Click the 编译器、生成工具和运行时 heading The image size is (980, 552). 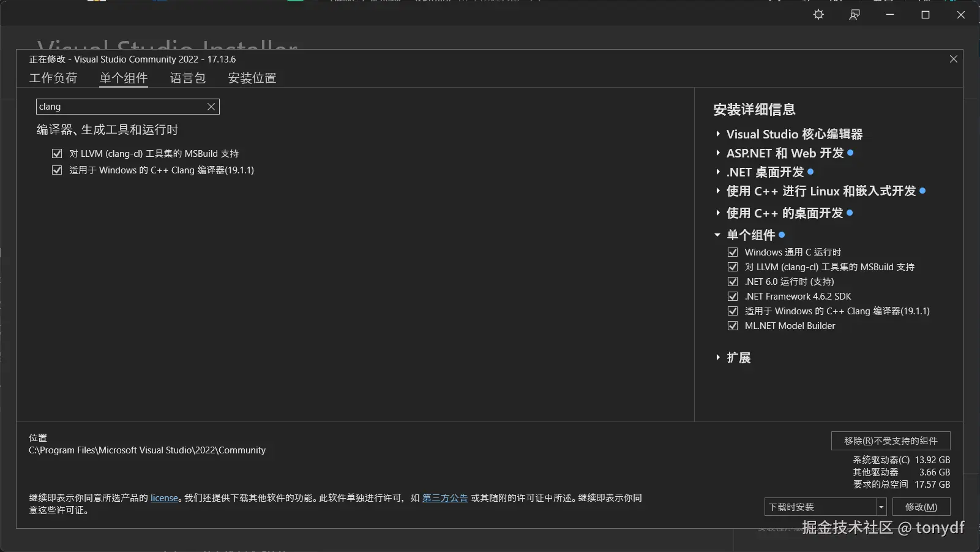(x=108, y=130)
